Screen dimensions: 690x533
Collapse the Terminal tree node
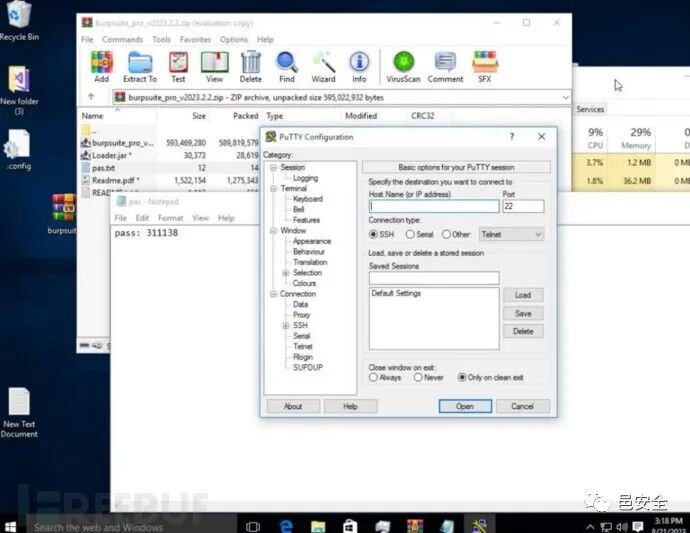click(273, 188)
